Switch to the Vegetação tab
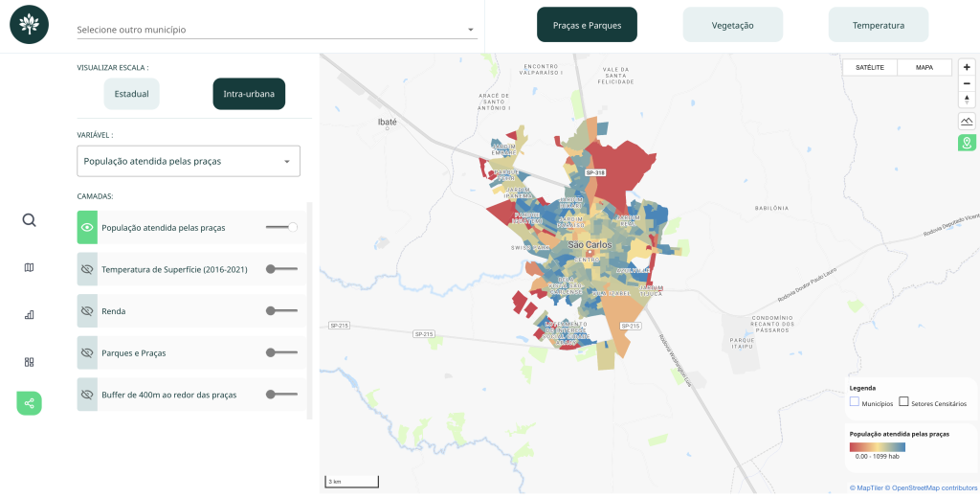 [x=732, y=25]
